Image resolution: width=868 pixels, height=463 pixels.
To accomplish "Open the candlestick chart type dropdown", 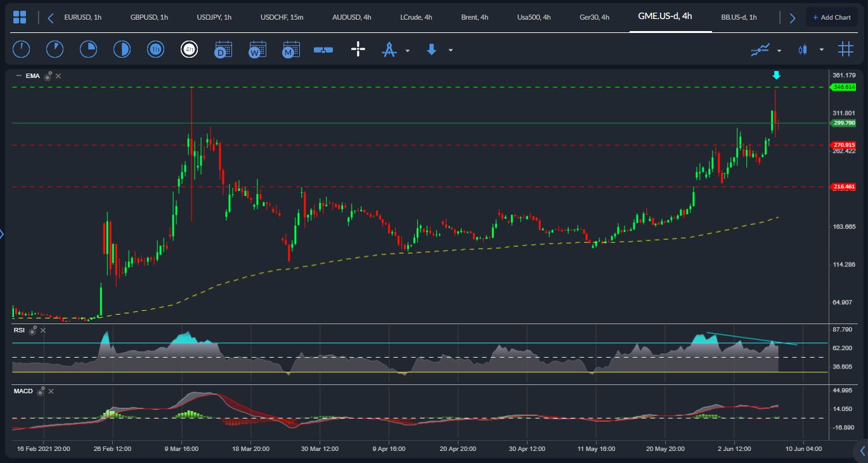I will (x=822, y=49).
